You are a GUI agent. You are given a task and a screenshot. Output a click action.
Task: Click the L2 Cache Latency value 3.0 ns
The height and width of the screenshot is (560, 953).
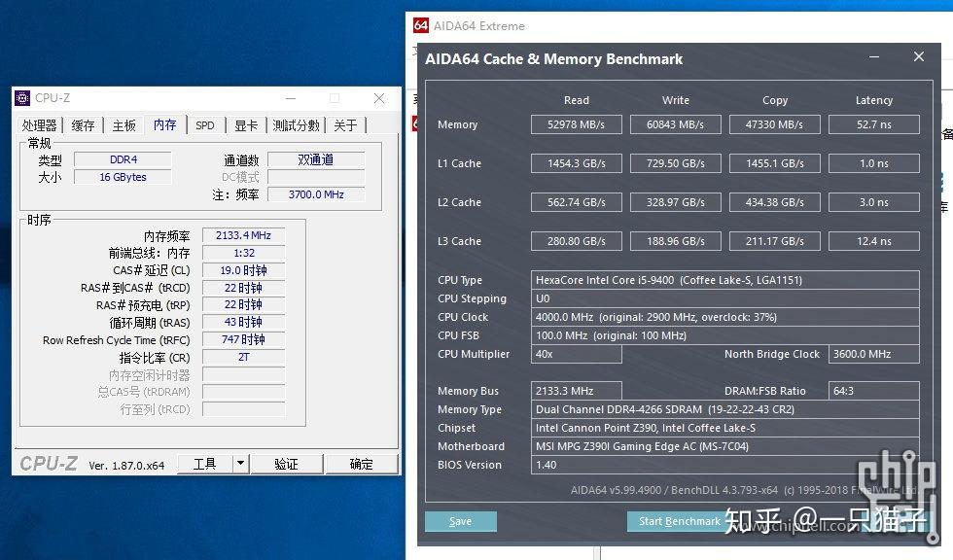(x=874, y=202)
